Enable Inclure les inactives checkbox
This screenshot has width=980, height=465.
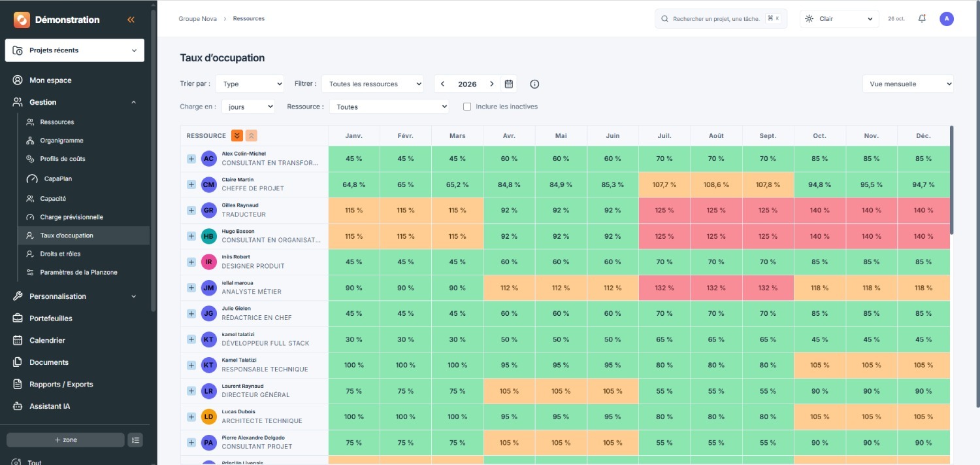click(x=467, y=107)
